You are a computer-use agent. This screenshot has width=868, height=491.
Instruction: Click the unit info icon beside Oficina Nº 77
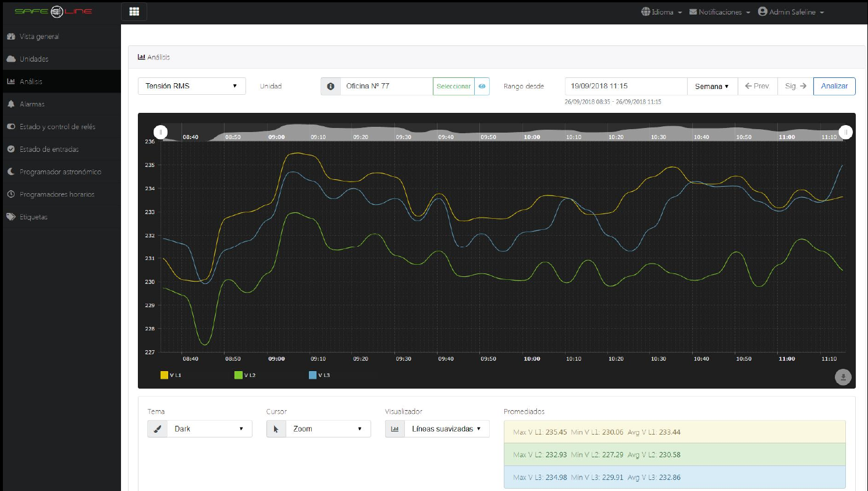(x=330, y=86)
